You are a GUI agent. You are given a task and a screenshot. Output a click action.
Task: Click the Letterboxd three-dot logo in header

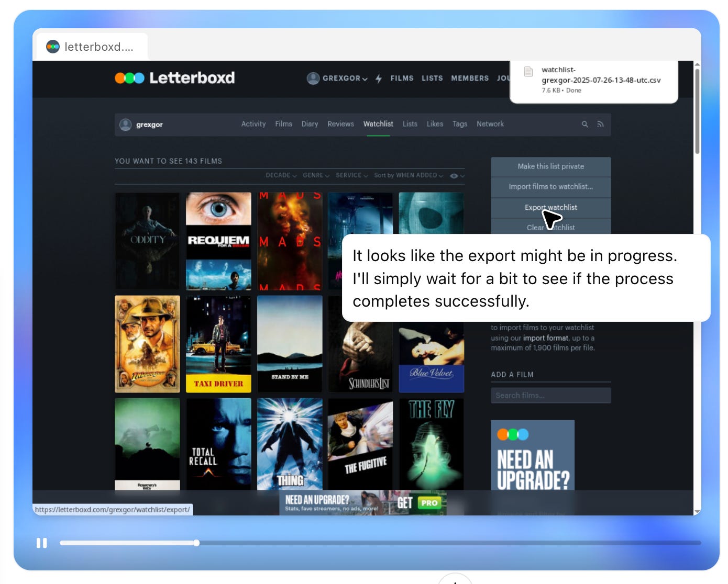(129, 78)
